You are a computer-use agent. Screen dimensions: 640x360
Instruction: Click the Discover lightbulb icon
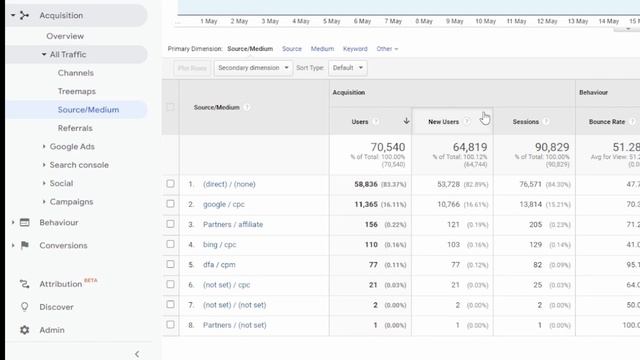[24, 307]
